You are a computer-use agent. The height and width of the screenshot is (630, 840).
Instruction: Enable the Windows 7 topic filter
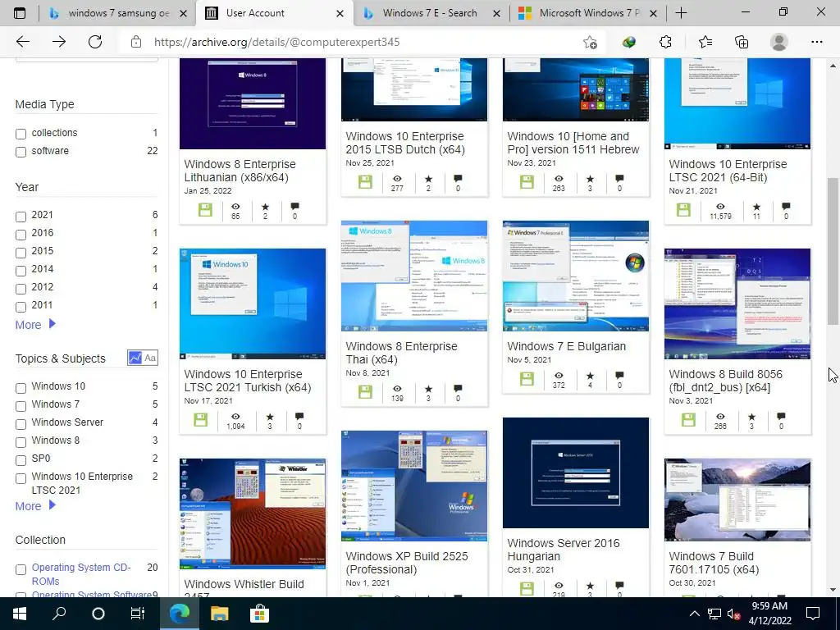coord(21,406)
